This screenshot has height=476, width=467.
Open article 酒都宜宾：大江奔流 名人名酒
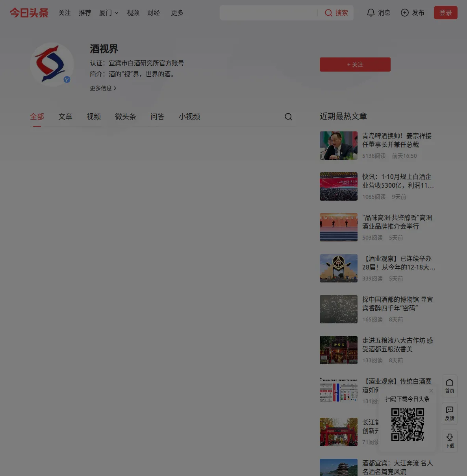point(398,467)
